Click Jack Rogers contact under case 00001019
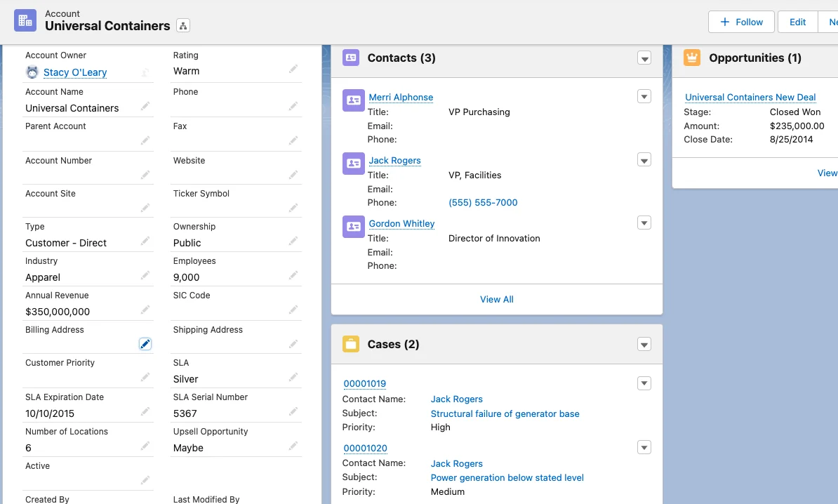This screenshot has width=838, height=504. (456, 399)
